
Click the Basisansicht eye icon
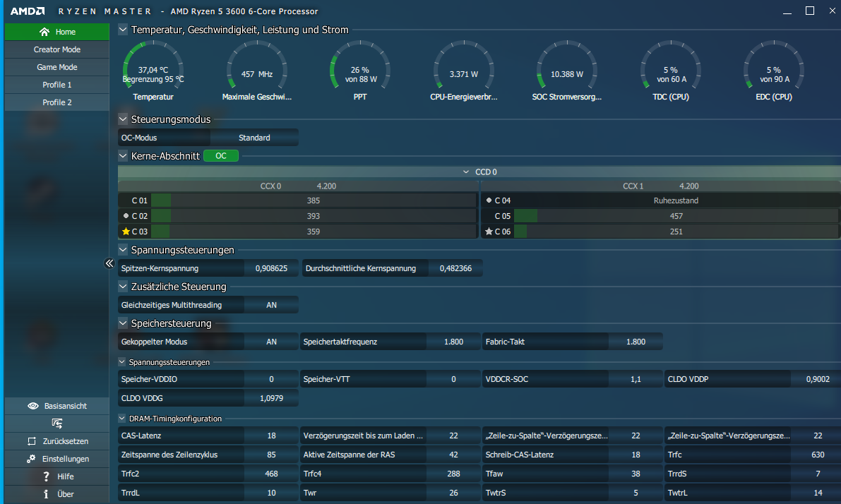[x=33, y=406]
